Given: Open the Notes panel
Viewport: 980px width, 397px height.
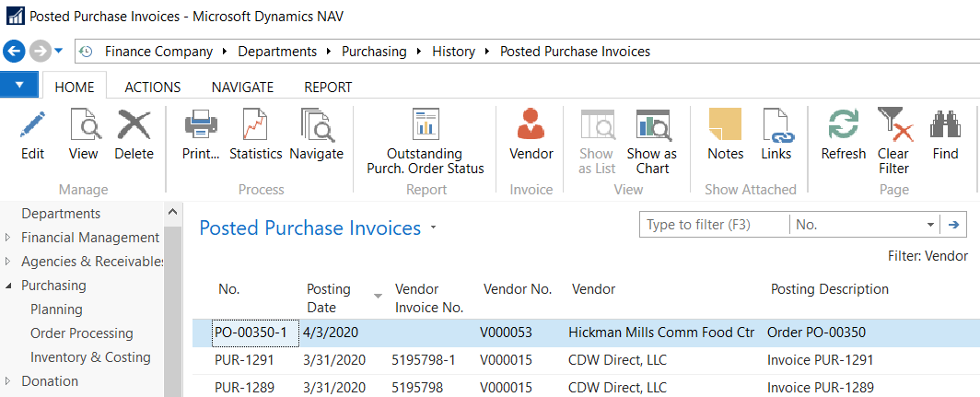Looking at the screenshot, I should [725, 125].
